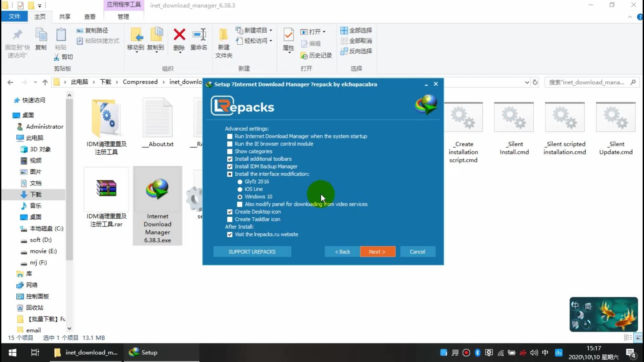
Task: Open the recent locations dropdown arrow
Action: (x=35, y=82)
